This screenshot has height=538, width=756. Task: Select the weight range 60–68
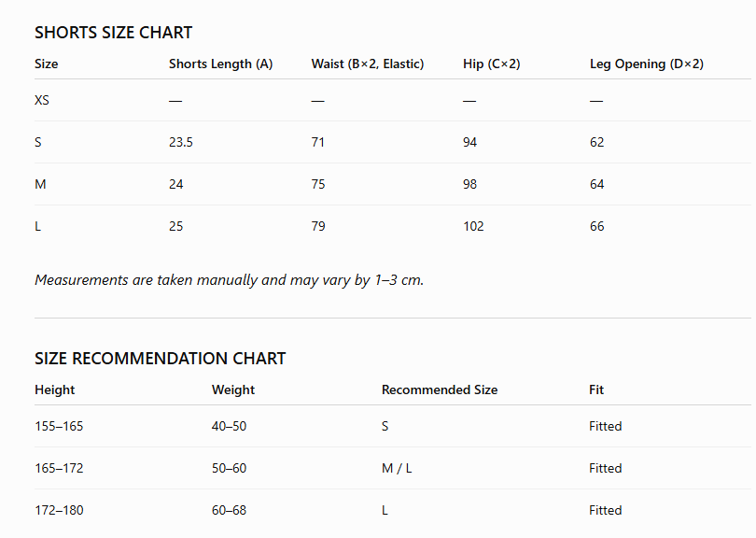229,510
